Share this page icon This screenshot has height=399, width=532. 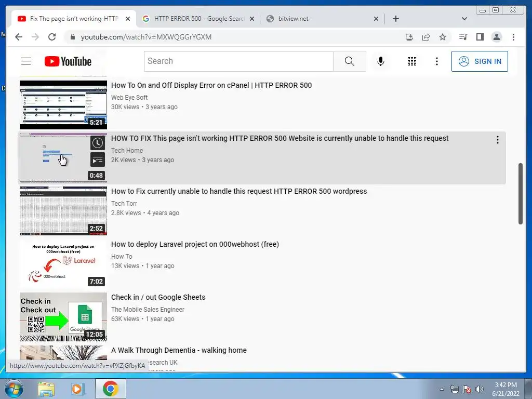(426, 37)
